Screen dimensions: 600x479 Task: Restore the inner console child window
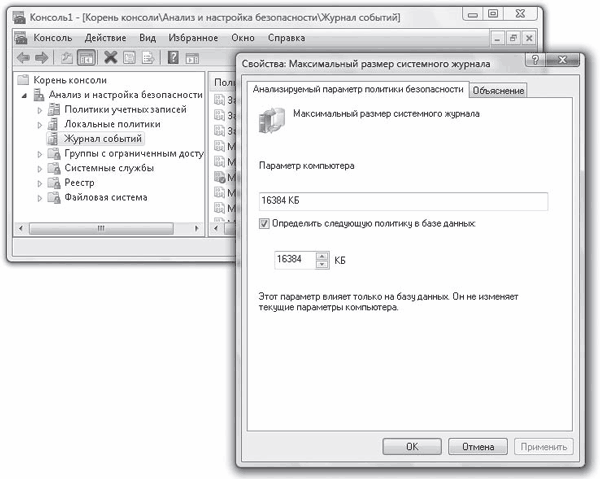click(513, 38)
